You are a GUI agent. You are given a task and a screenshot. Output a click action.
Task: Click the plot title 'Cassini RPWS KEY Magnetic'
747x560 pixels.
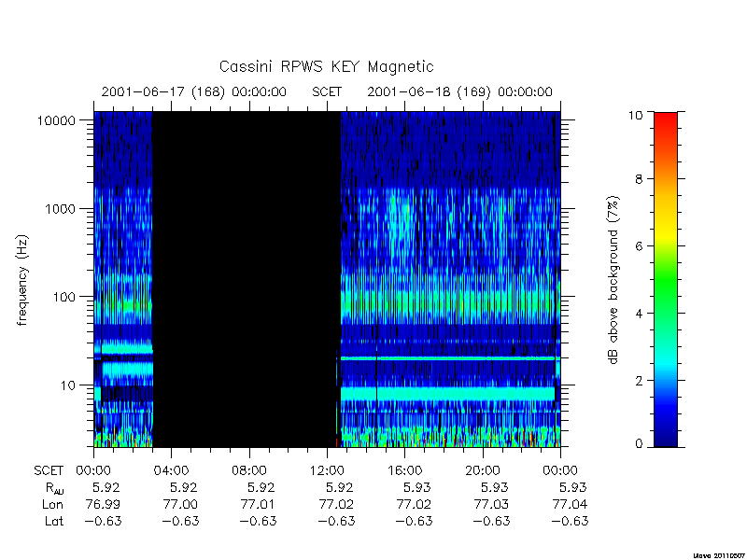click(x=326, y=66)
